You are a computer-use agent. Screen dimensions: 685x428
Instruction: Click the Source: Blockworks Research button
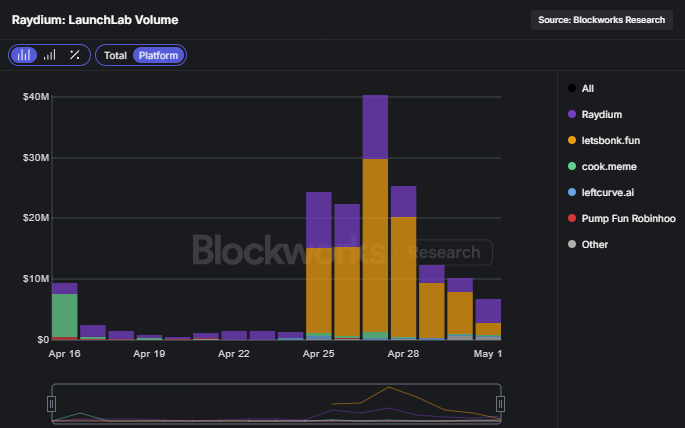pyautogui.click(x=601, y=20)
